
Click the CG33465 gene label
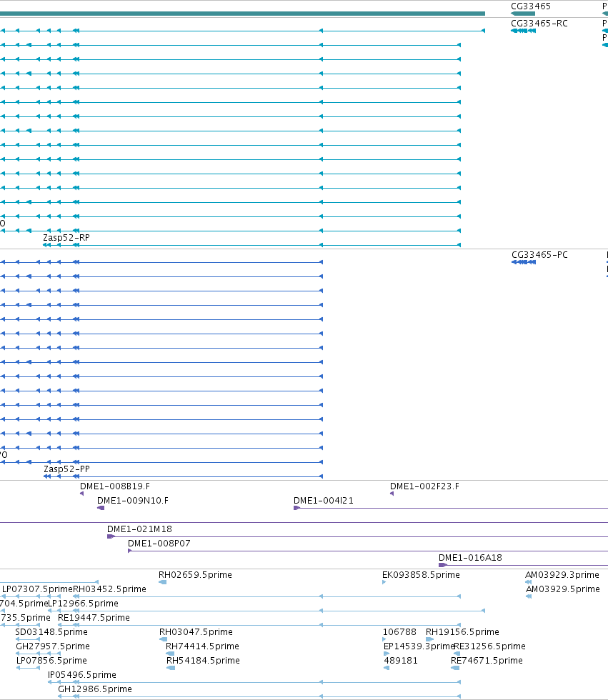530,6
